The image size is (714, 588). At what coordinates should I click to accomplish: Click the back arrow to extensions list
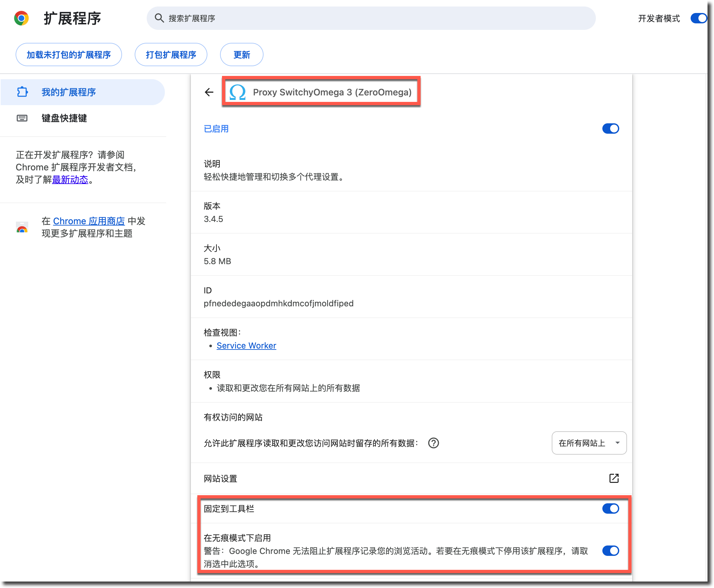209,92
